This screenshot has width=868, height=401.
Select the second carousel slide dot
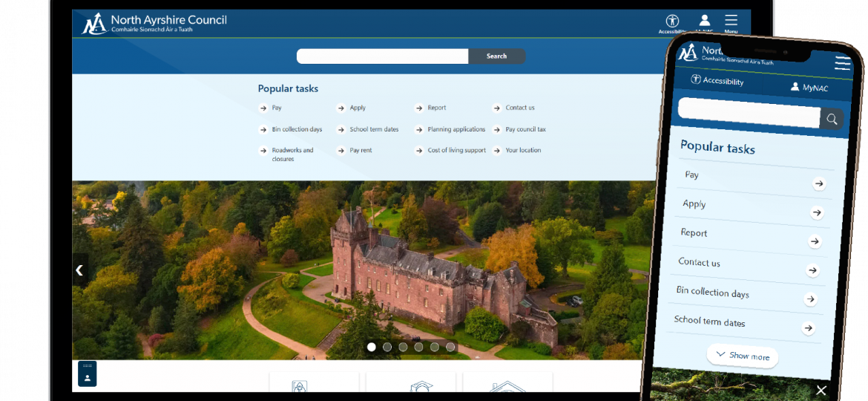(387, 347)
